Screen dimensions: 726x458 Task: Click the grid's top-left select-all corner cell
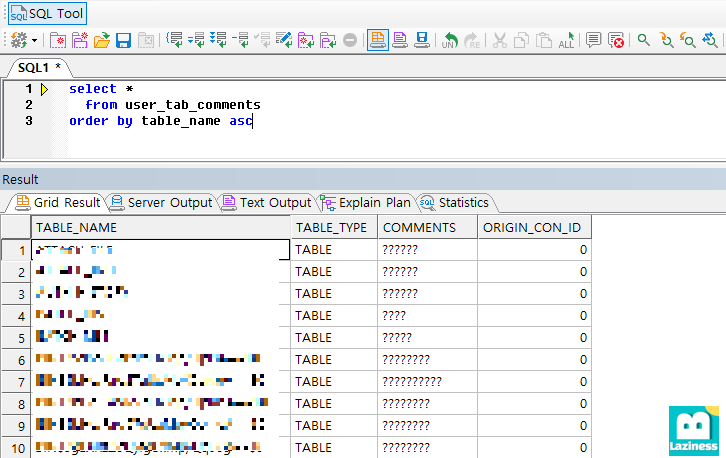[16, 227]
